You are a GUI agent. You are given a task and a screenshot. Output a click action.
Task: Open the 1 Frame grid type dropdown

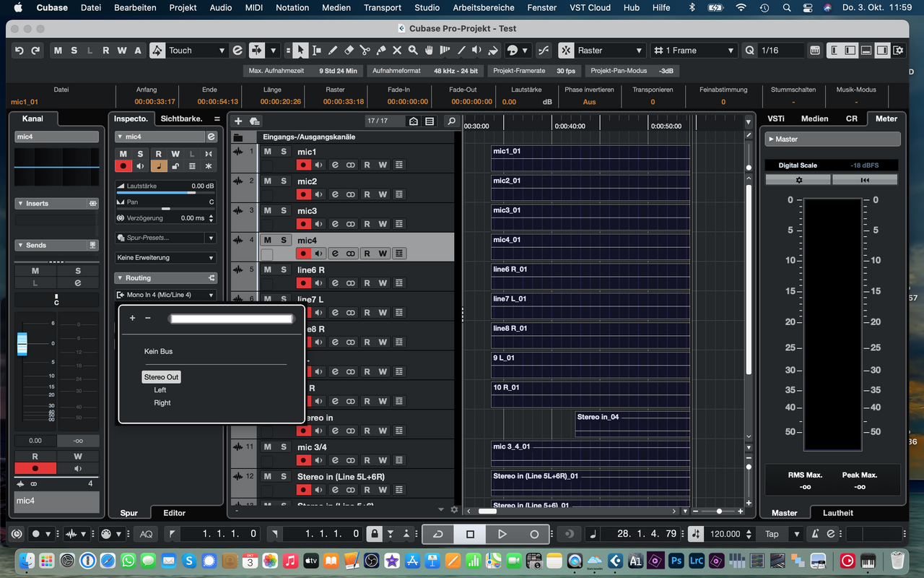coord(693,51)
